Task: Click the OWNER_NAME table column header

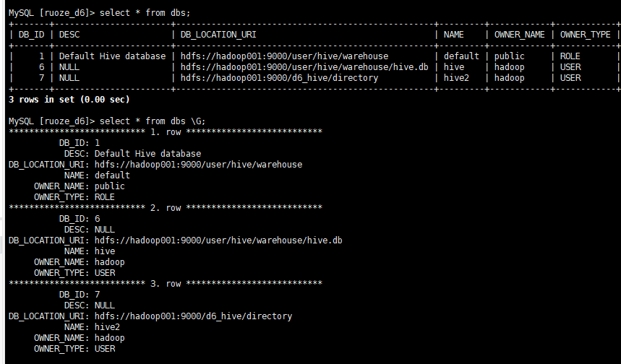Action: 518,34
